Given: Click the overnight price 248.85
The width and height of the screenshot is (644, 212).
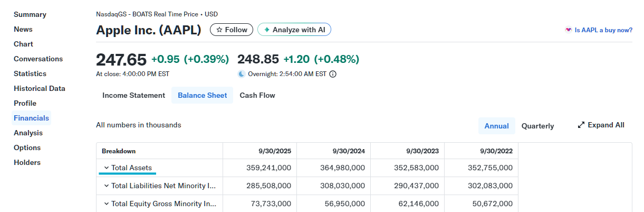Looking at the screenshot, I should coord(258,59).
